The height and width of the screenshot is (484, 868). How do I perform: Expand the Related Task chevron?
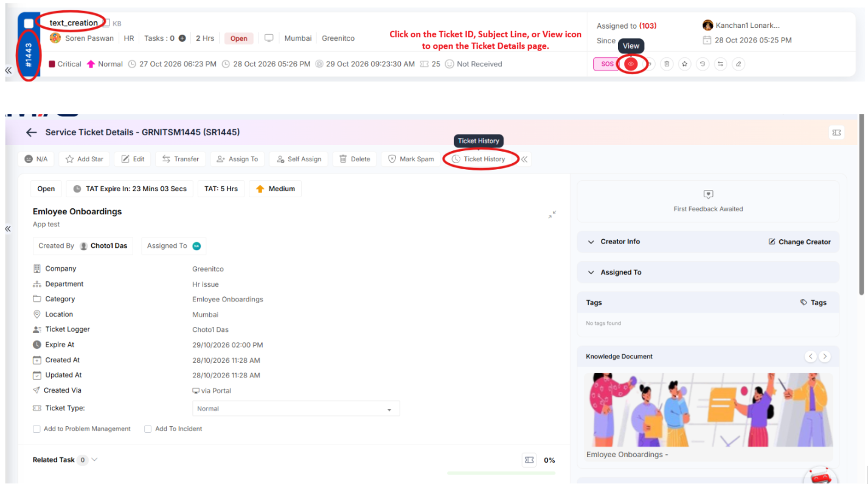95,460
